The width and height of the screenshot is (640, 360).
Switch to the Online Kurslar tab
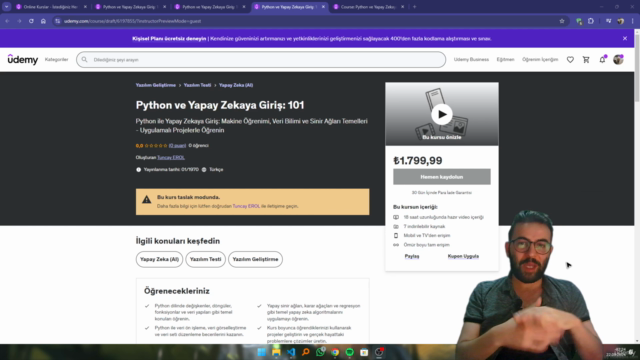click(x=50, y=7)
